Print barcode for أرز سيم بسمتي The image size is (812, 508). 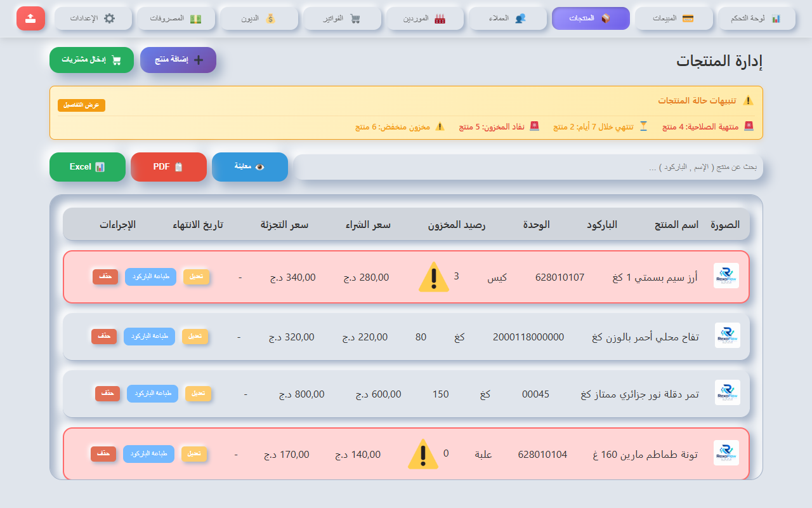click(150, 277)
